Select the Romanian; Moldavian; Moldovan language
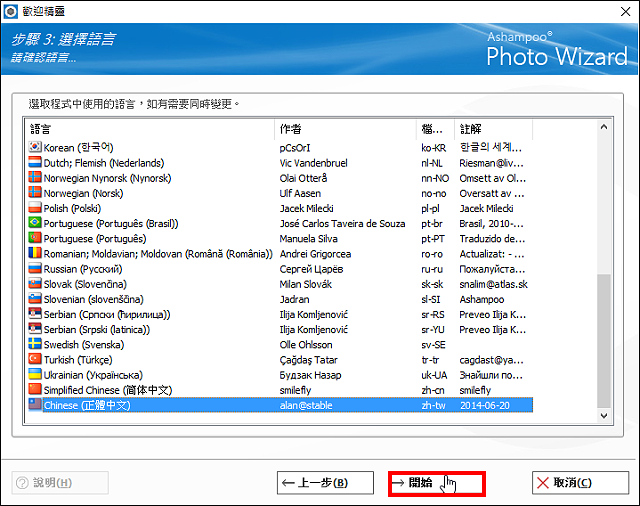 point(158,254)
